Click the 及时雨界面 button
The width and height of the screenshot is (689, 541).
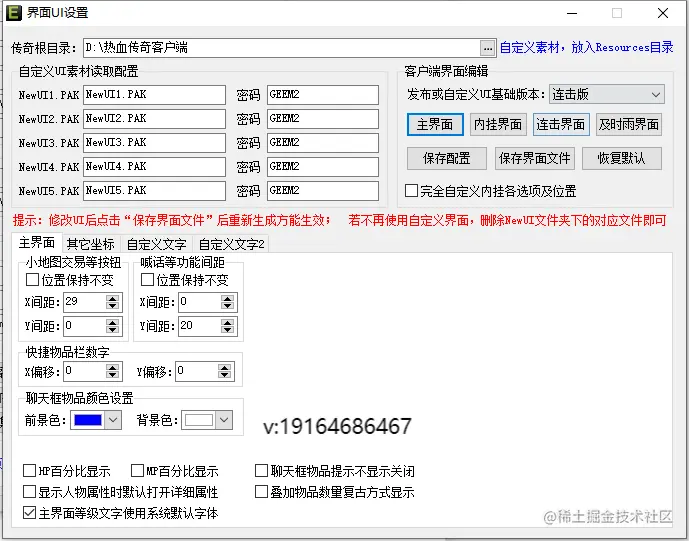[629, 125]
